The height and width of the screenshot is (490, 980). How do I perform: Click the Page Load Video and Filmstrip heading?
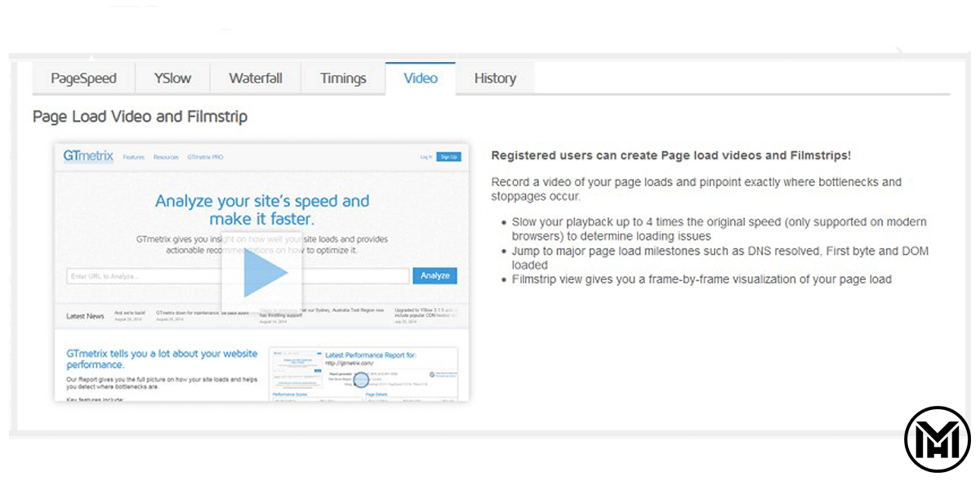[x=140, y=117]
